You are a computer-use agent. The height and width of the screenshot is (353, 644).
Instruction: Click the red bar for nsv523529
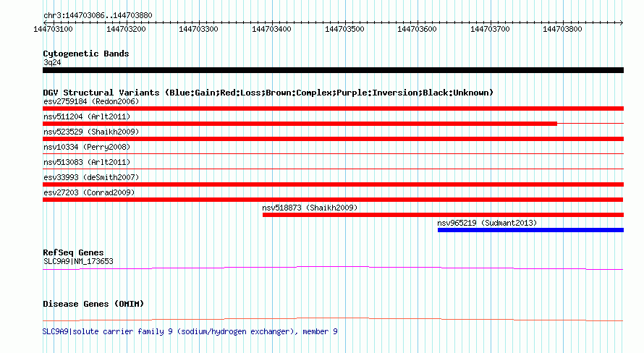[333, 139]
